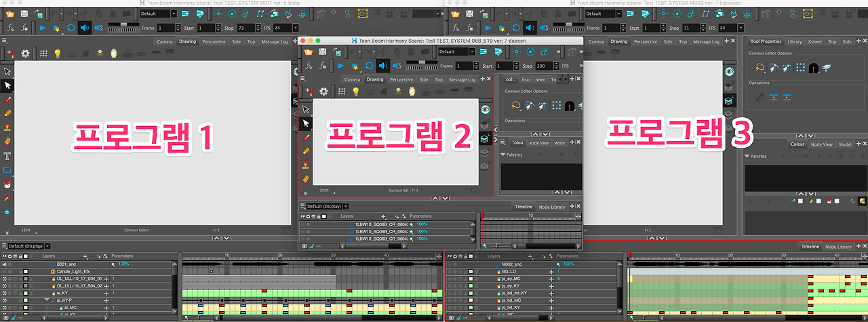Toggle Sound button in left window

click(85, 28)
